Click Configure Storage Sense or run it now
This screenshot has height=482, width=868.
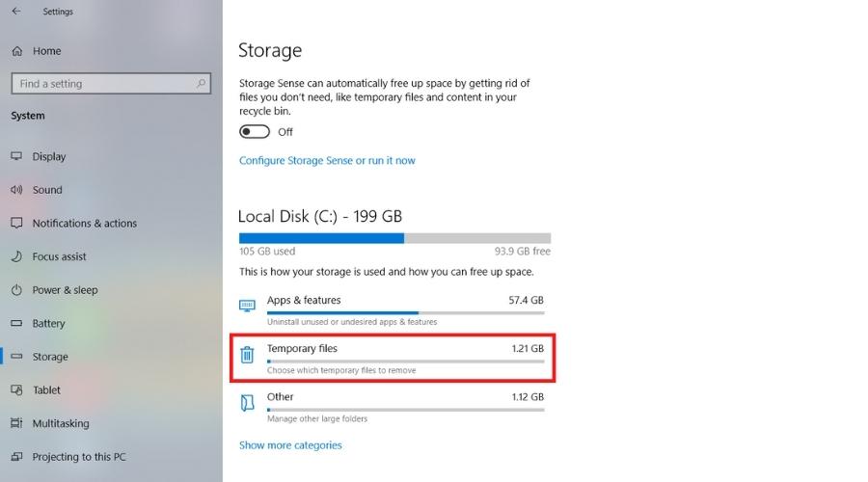[x=327, y=160]
